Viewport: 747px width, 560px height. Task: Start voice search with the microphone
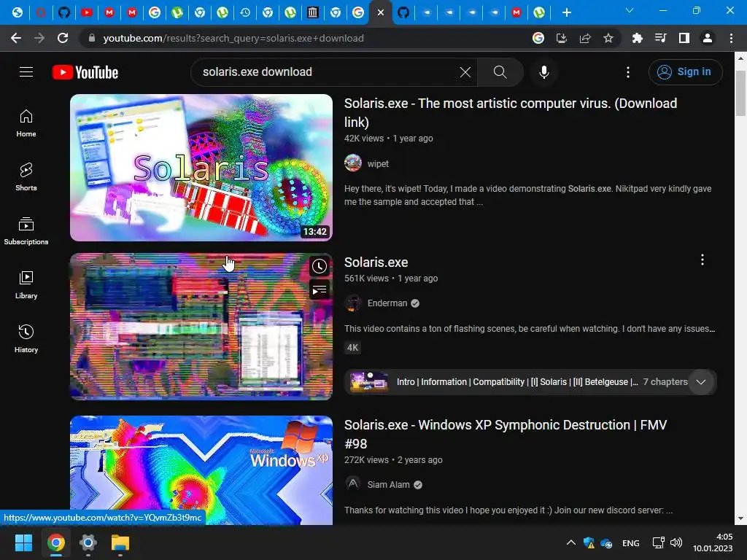544,72
